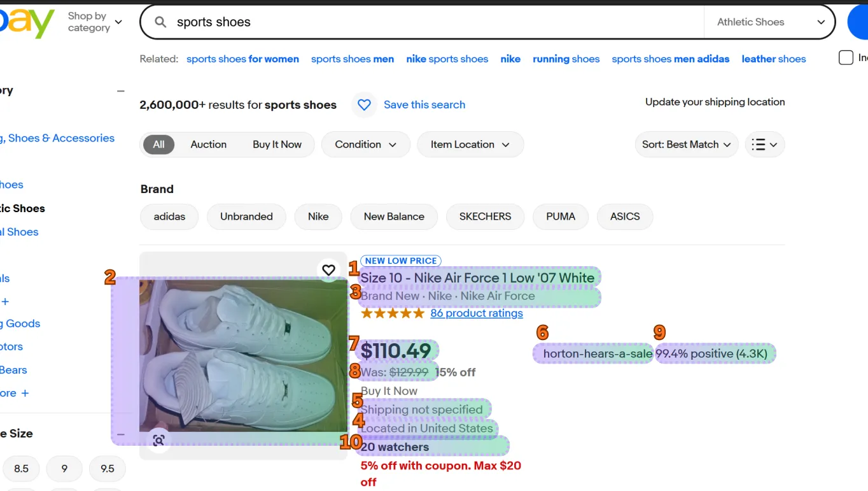Expand Item Location filter

[470, 145]
